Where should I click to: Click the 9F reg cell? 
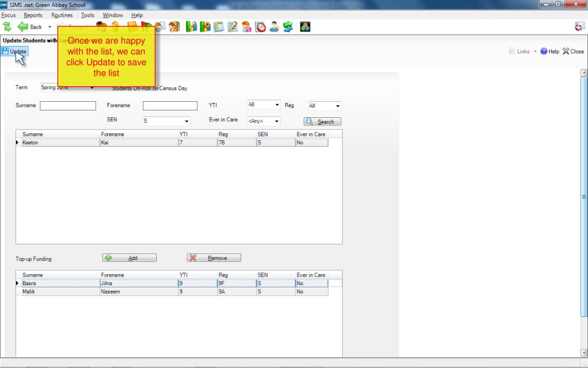point(237,283)
